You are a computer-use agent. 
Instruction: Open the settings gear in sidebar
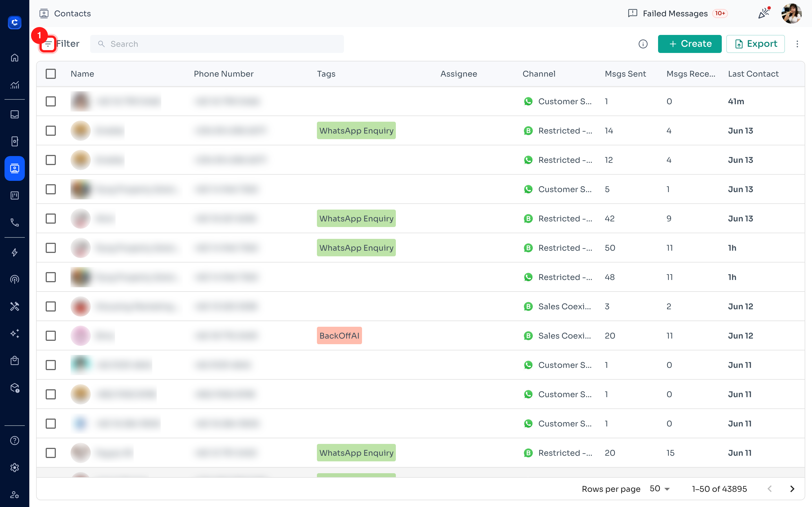click(14, 468)
